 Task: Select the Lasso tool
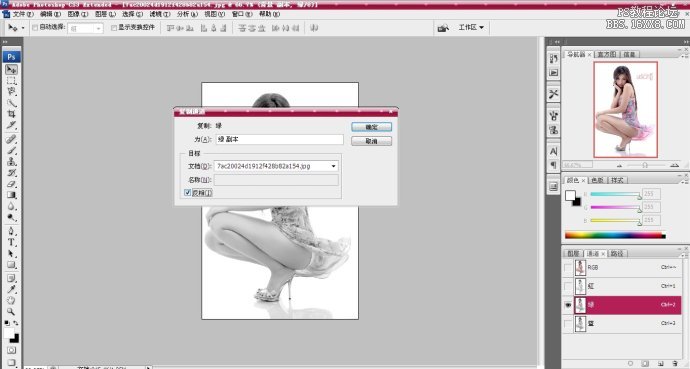11,92
